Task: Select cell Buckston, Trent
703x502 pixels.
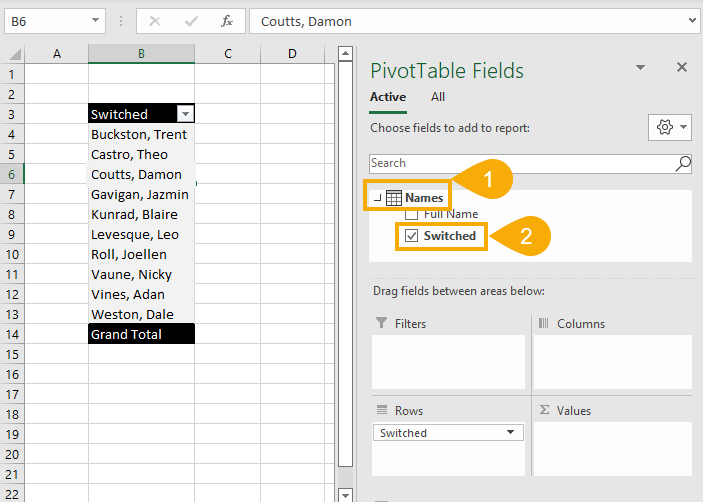Action: pos(141,134)
